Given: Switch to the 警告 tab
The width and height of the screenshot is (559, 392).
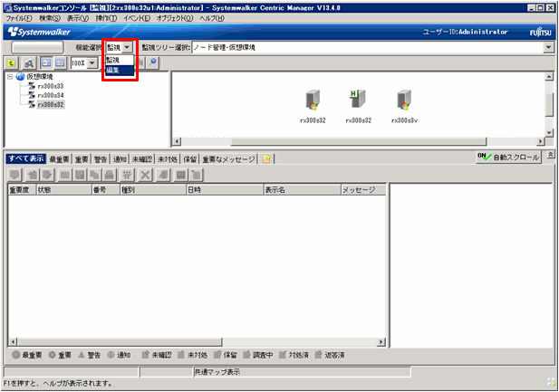Looking at the screenshot, I should [x=101, y=159].
